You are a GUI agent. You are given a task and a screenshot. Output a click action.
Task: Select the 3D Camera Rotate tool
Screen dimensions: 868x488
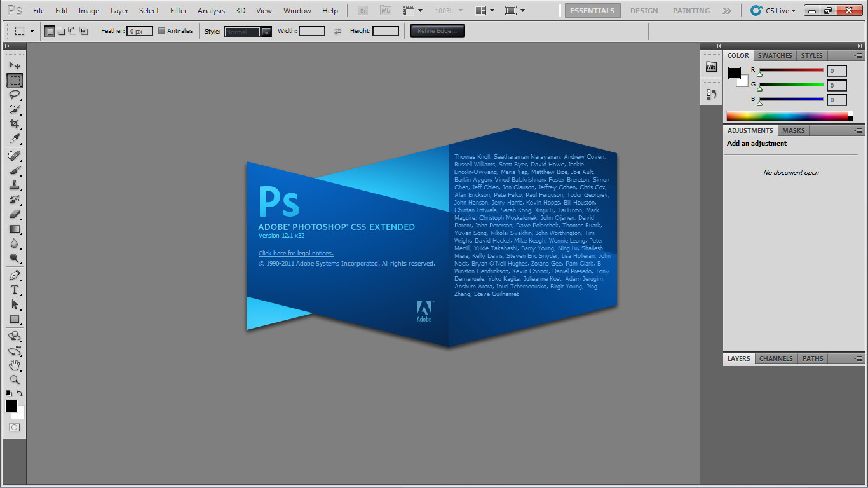(x=15, y=351)
